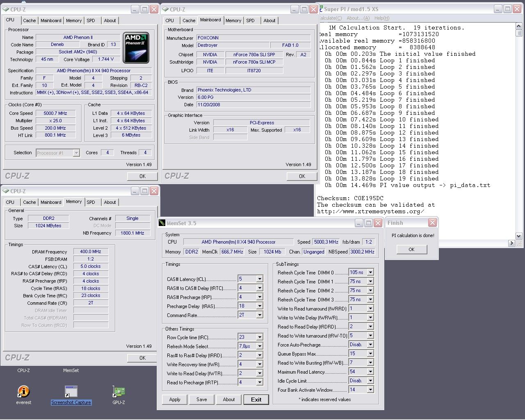Click the Core Speed value 5000.7 MHz
The width and height of the screenshot is (525, 420).
[x=55, y=113]
